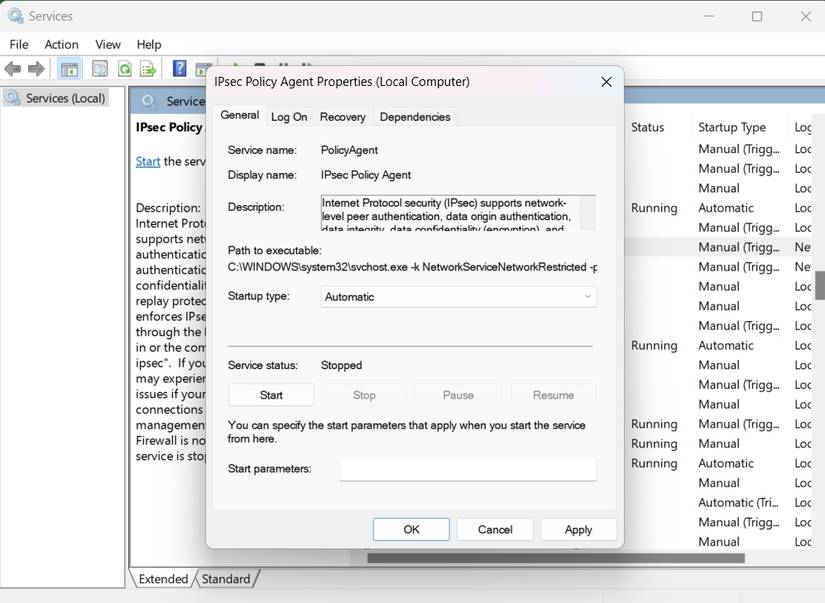Click the Start button in the Properties dialog
825x603 pixels.
[x=271, y=395]
